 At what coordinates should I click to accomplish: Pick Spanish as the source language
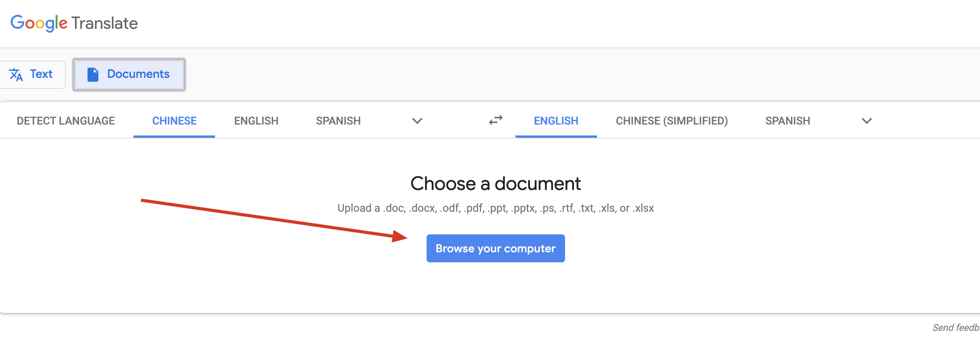[338, 121]
